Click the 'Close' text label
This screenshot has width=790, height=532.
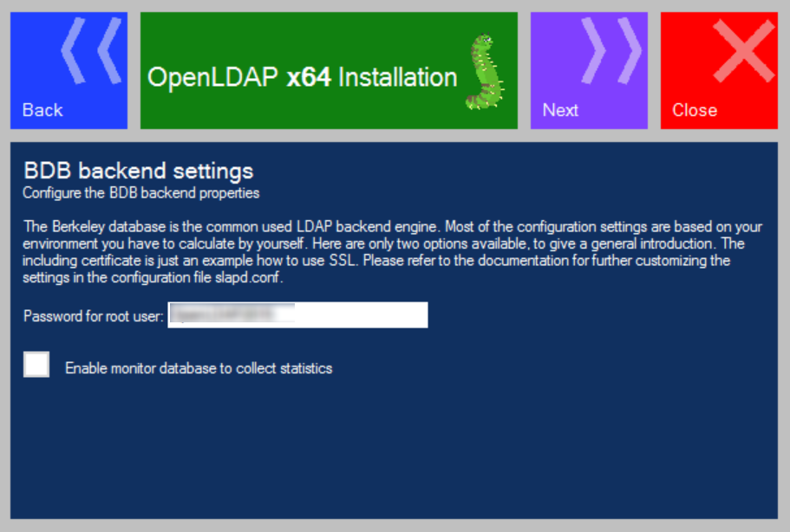coord(695,110)
